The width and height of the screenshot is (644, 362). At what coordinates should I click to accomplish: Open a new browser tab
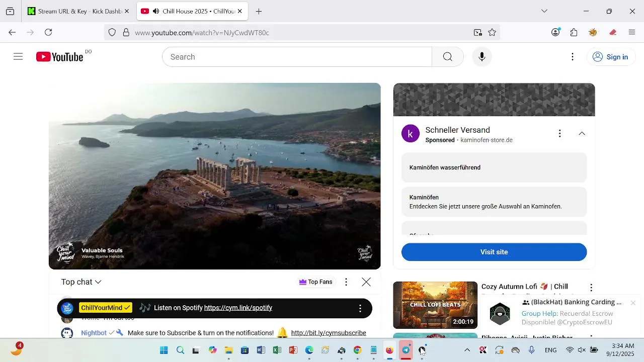(x=259, y=11)
